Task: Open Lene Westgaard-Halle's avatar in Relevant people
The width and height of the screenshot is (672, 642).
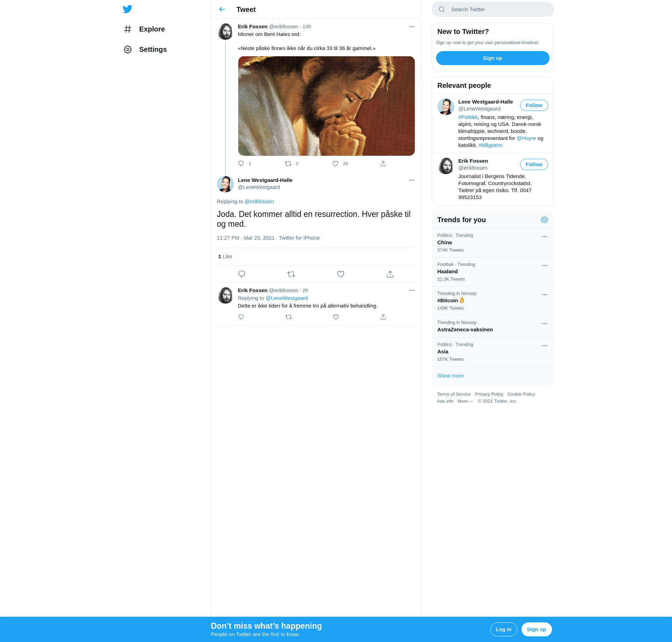Action: [x=446, y=107]
